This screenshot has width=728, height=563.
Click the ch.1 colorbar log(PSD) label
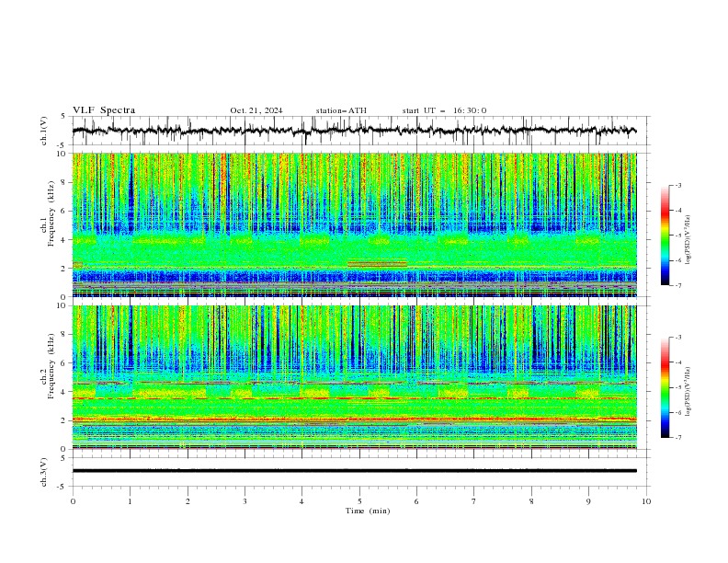click(x=689, y=240)
